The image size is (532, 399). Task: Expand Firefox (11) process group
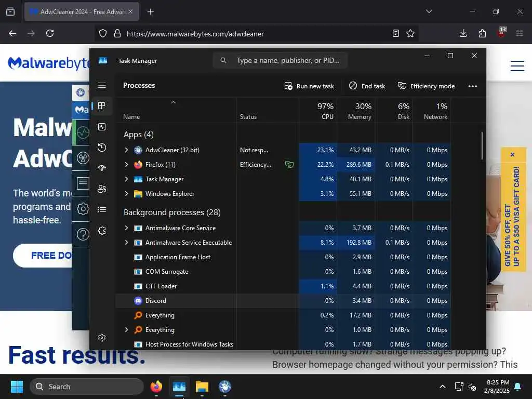(x=127, y=165)
